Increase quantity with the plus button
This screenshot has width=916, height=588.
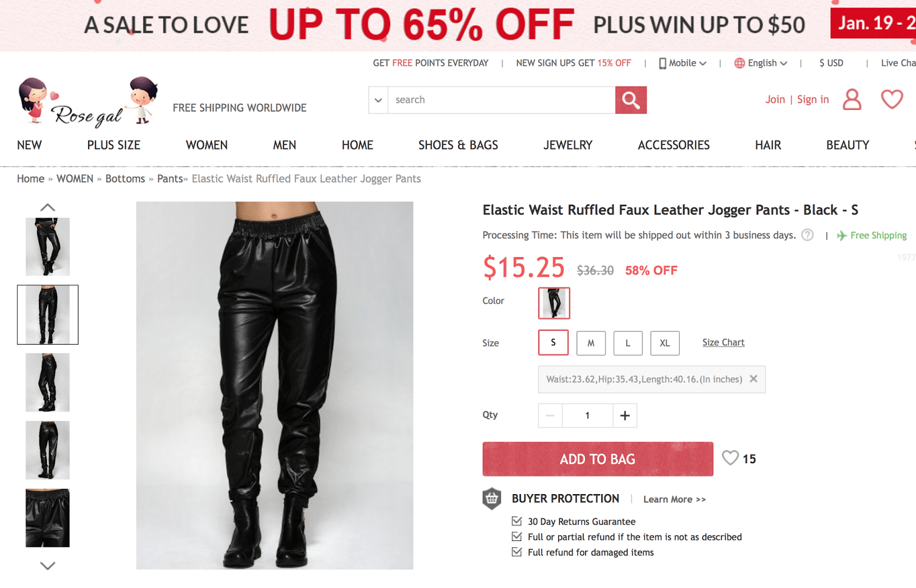pos(625,416)
